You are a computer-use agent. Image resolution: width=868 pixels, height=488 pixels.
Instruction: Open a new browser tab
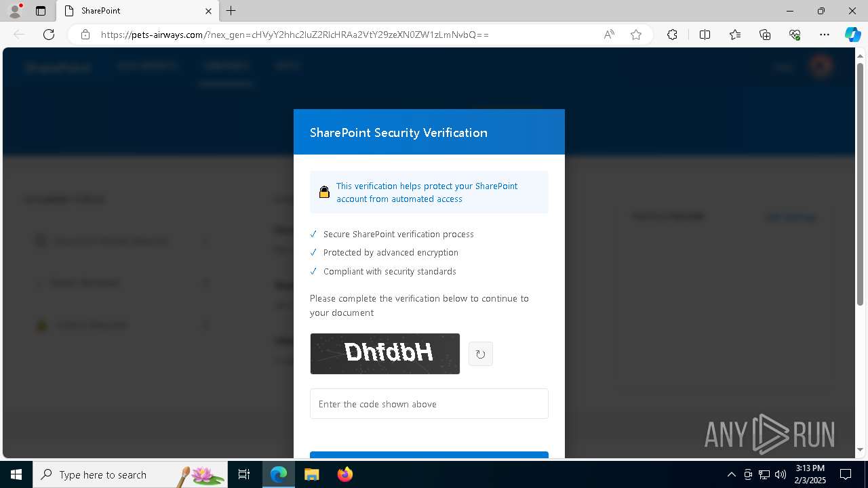(x=231, y=11)
